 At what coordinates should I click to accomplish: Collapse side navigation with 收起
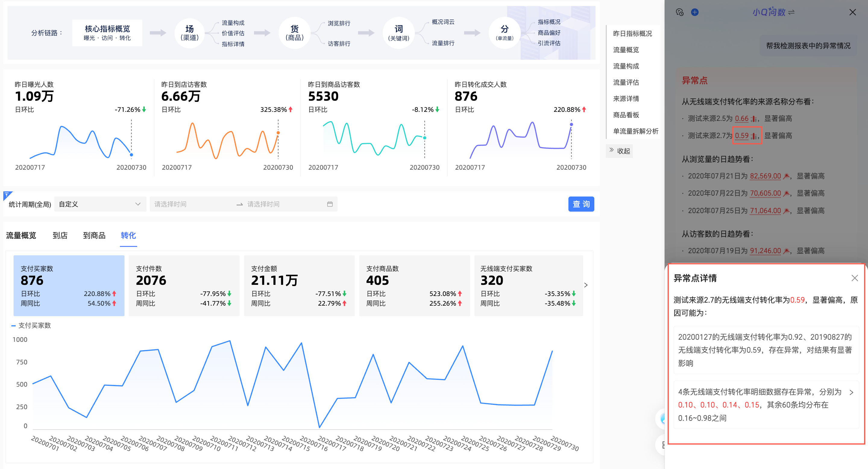pos(619,151)
